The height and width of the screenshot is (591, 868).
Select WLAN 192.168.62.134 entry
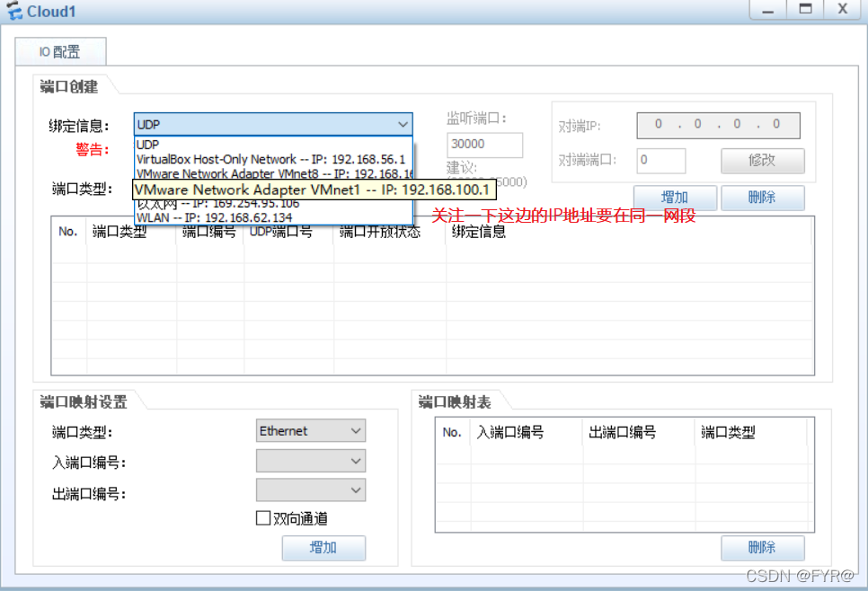point(273,217)
